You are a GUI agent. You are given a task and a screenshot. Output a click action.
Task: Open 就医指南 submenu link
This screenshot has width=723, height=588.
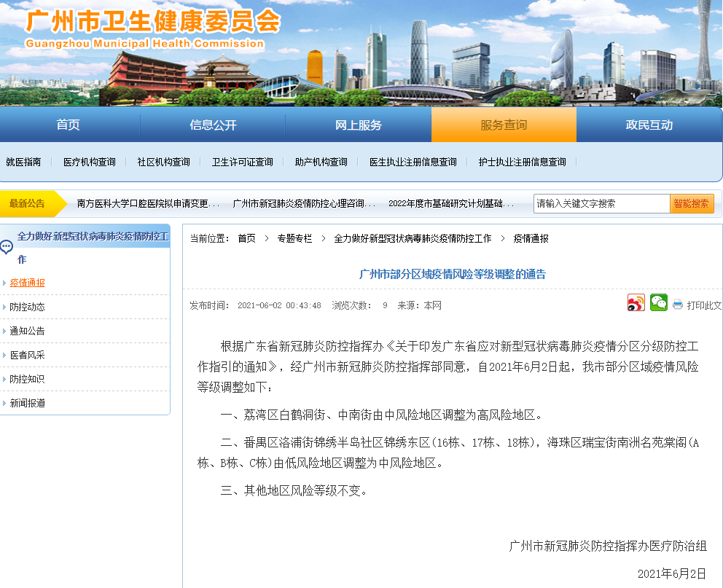coord(23,162)
